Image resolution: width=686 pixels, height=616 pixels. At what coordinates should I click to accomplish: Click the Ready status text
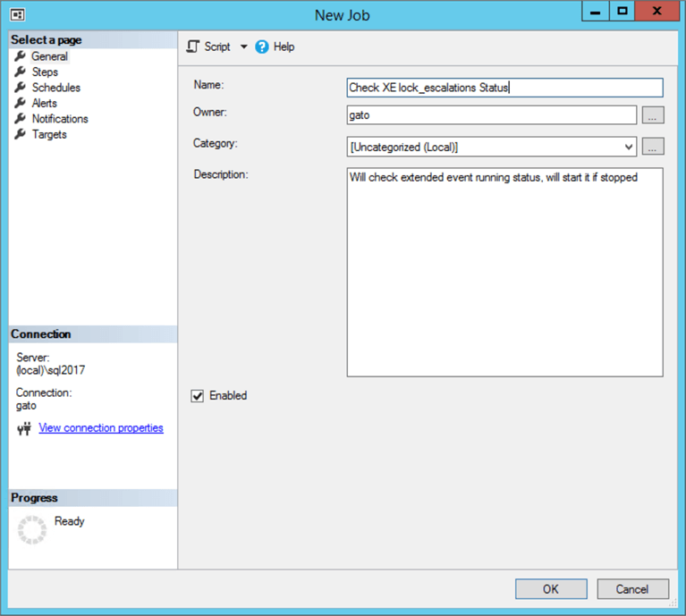(x=69, y=521)
